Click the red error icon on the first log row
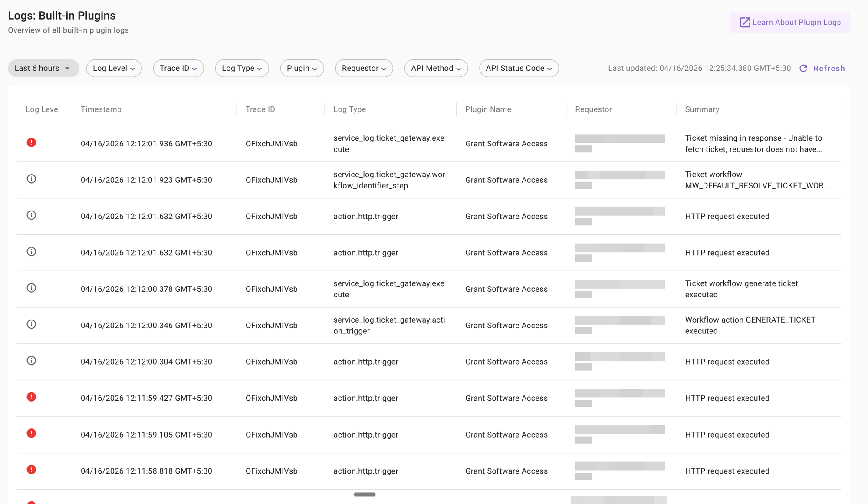Image resolution: width=868 pixels, height=504 pixels. [x=31, y=142]
